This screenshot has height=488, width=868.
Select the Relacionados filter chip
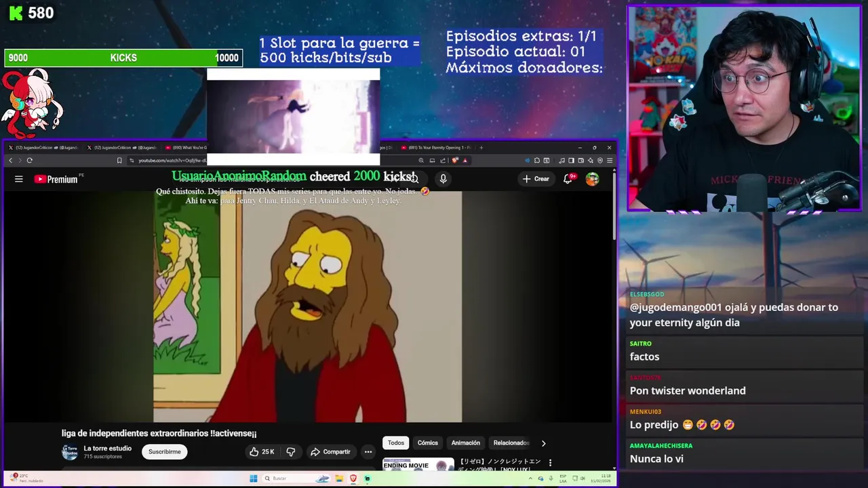tap(511, 443)
